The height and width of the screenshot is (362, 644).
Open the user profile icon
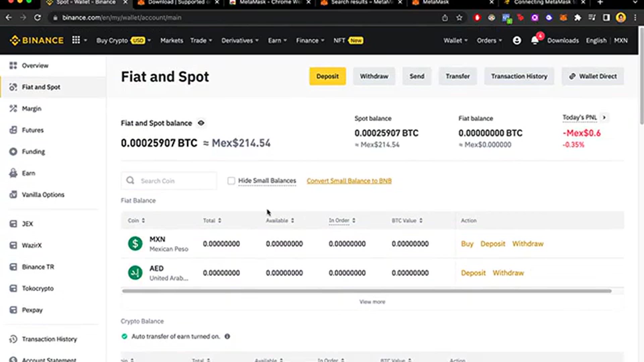(x=517, y=40)
